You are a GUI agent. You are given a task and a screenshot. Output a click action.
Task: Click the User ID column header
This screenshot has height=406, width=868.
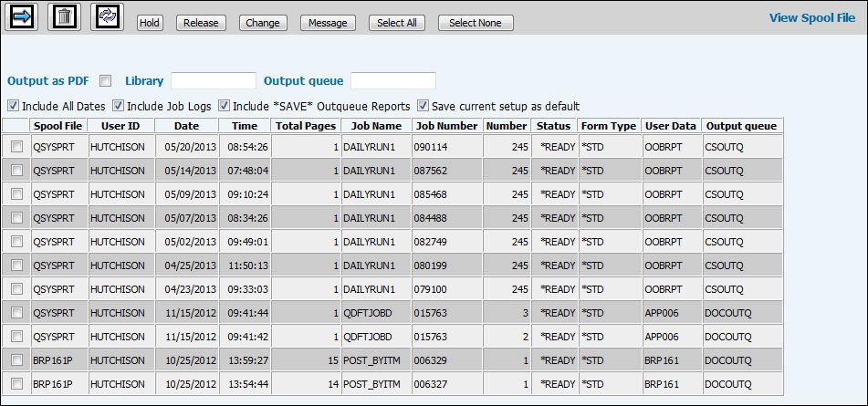(x=120, y=126)
